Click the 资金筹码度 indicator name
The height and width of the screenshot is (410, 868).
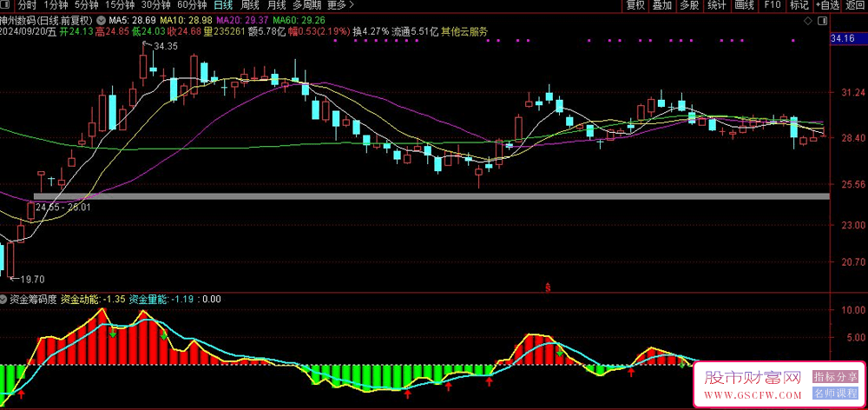[33, 299]
